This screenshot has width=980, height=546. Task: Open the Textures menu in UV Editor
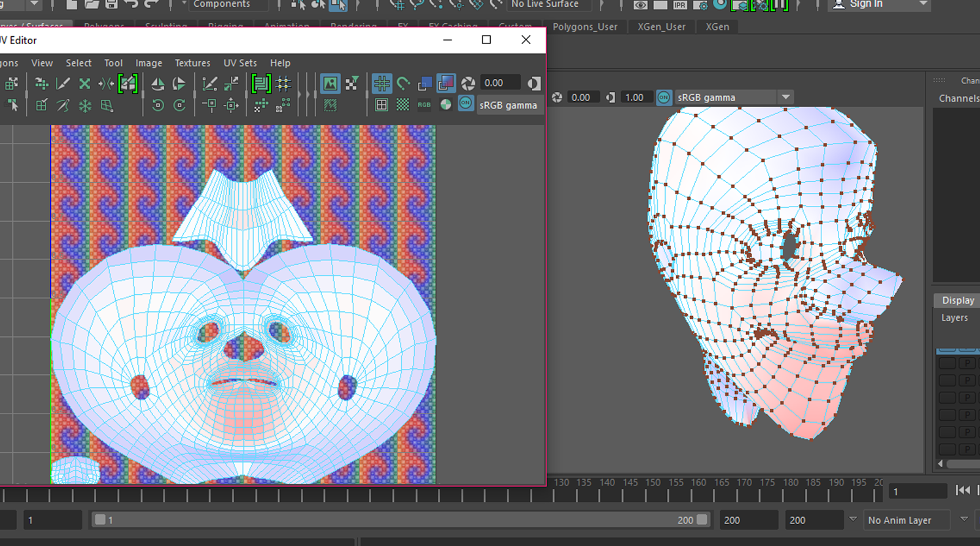point(192,63)
